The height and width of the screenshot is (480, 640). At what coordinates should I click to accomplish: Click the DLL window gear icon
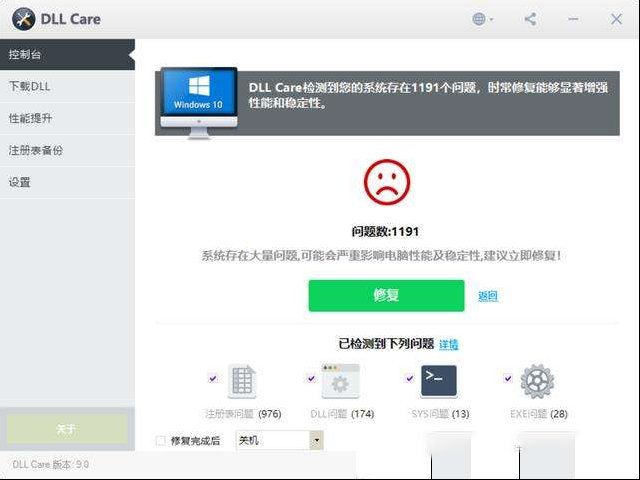(340, 381)
